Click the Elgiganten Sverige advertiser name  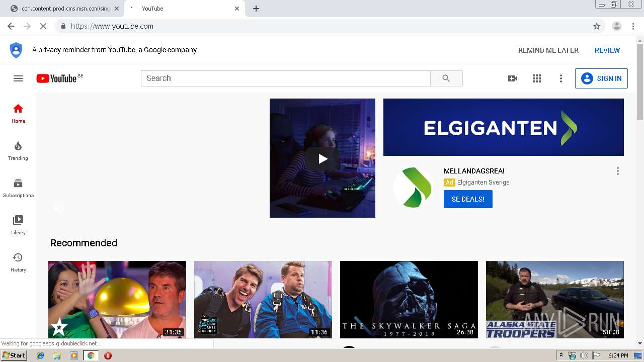click(x=483, y=183)
